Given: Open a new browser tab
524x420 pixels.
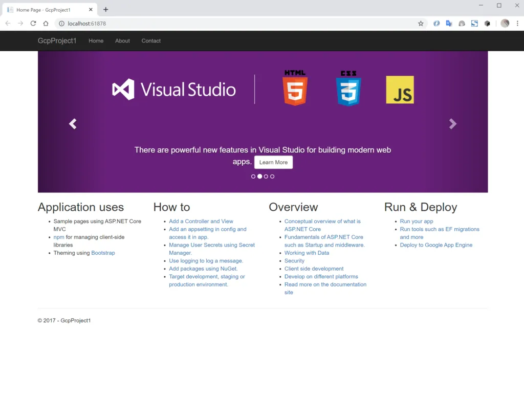Looking at the screenshot, I should (x=105, y=9).
